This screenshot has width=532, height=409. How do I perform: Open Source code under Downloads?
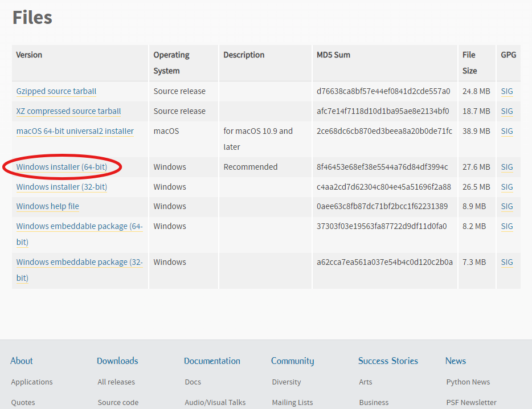[x=118, y=403]
